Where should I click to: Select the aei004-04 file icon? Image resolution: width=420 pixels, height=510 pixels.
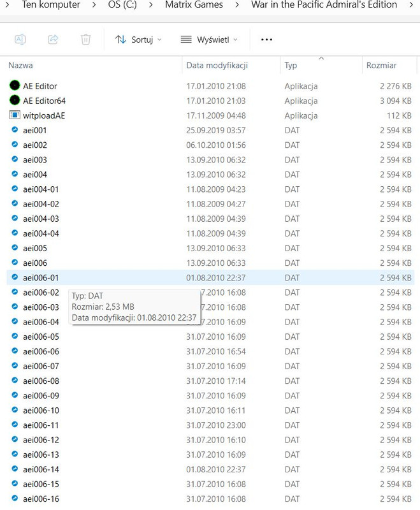(x=15, y=233)
